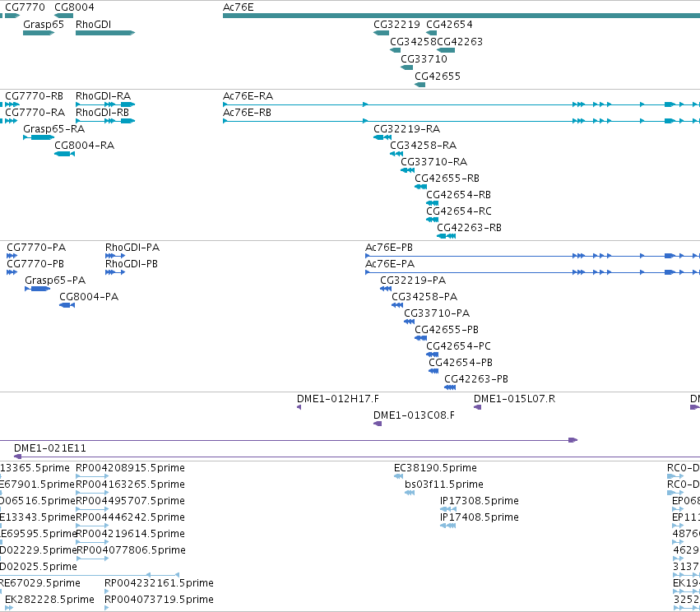The image size is (700, 612).
Task: Click the DME1-013C08.F clone label
Action: pos(415,415)
